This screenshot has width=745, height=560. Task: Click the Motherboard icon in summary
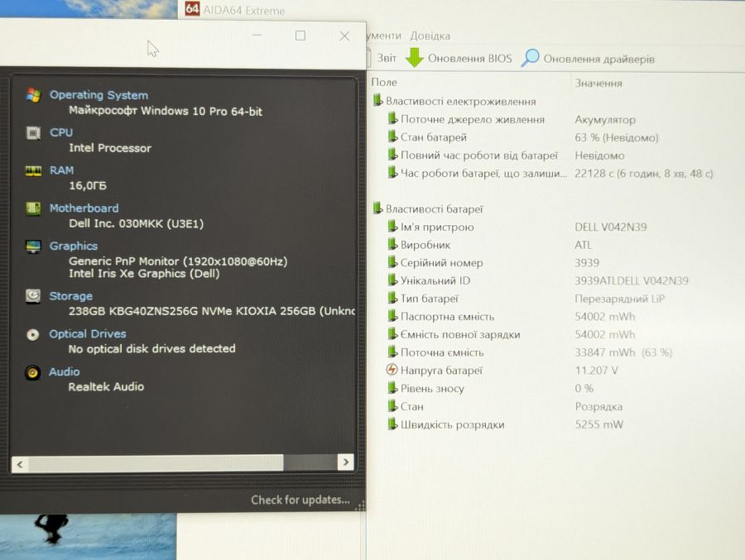pyautogui.click(x=33, y=208)
